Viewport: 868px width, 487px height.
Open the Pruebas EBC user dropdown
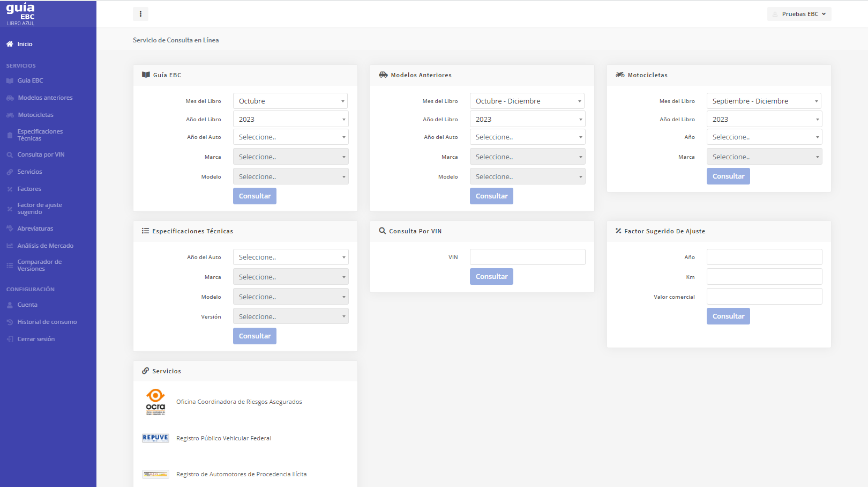[799, 14]
